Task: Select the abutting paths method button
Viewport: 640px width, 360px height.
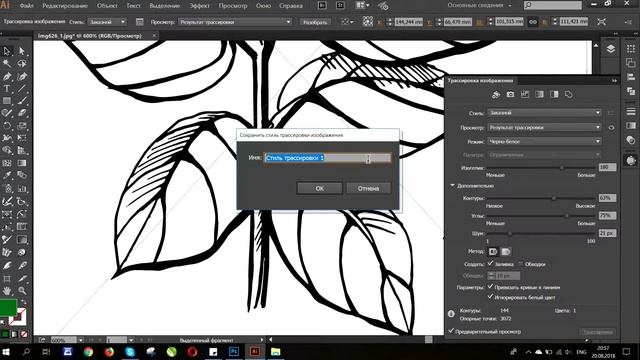Action: [x=493, y=251]
